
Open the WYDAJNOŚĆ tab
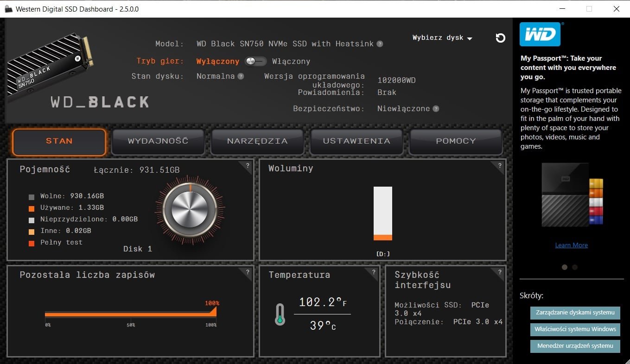pos(158,141)
